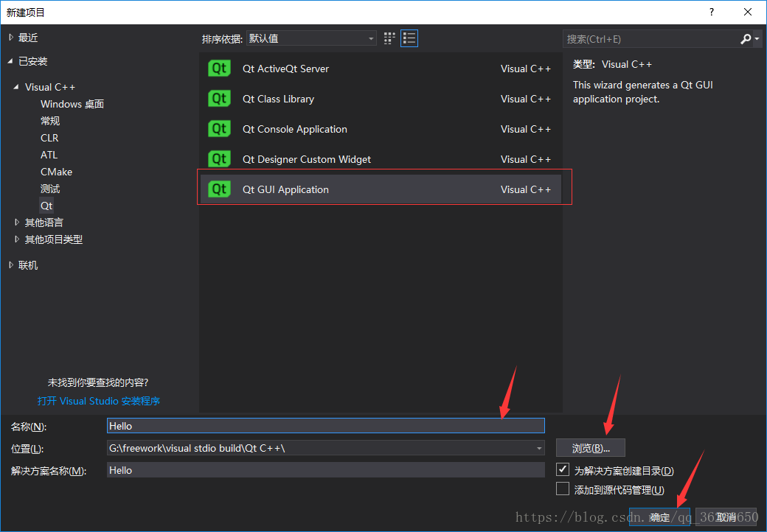
Task: Toggle create directory for solution checkbox
Action: [x=563, y=469]
